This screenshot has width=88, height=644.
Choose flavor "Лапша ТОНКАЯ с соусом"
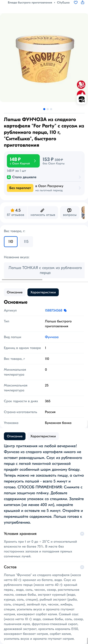pyautogui.click(x=45, y=270)
